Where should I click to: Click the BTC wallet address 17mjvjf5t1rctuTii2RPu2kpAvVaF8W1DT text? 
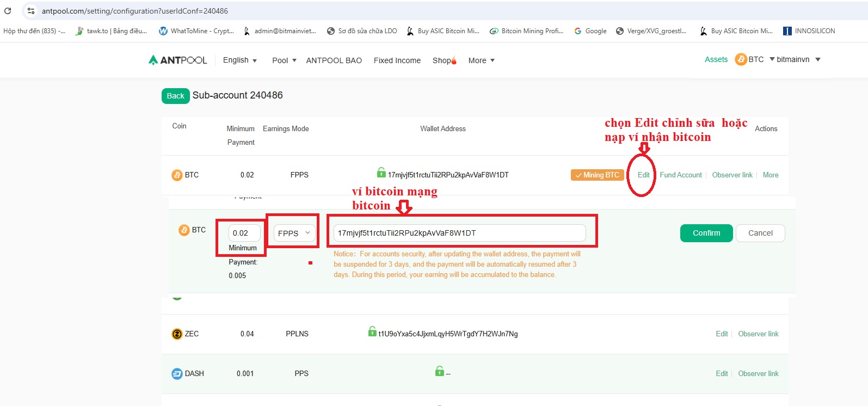[x=448, y=175]
